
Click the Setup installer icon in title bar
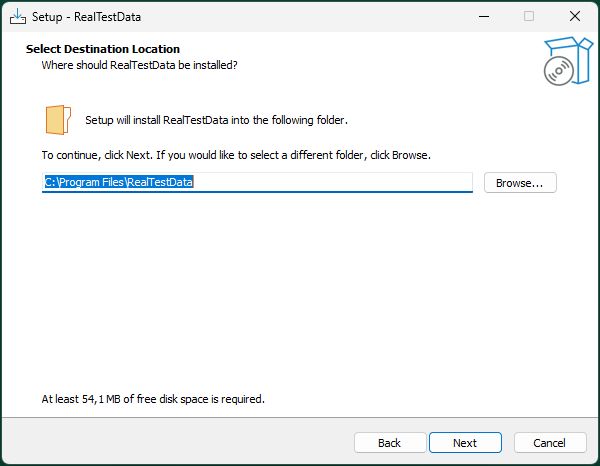(x=18, y=16)
